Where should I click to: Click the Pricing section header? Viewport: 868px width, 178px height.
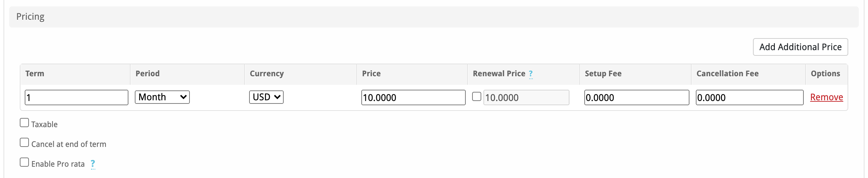[x=30, y=17]
